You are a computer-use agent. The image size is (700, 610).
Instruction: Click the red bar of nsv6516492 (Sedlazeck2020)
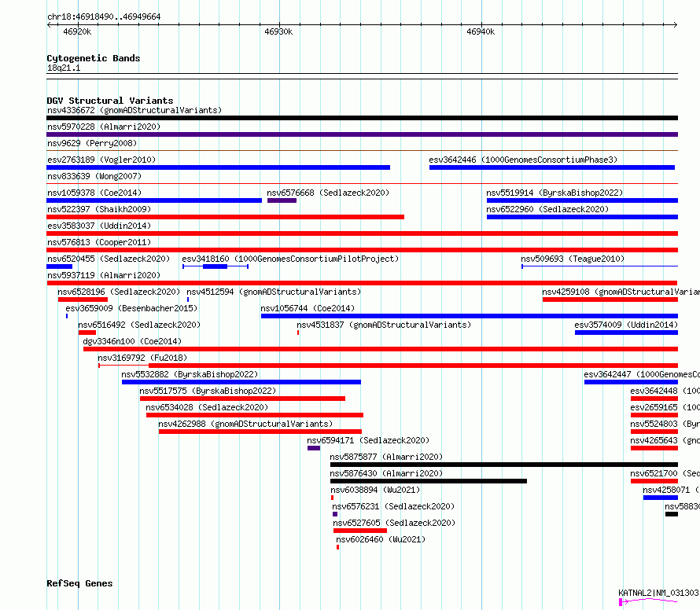pyautogui.click(x=87, y=333)
